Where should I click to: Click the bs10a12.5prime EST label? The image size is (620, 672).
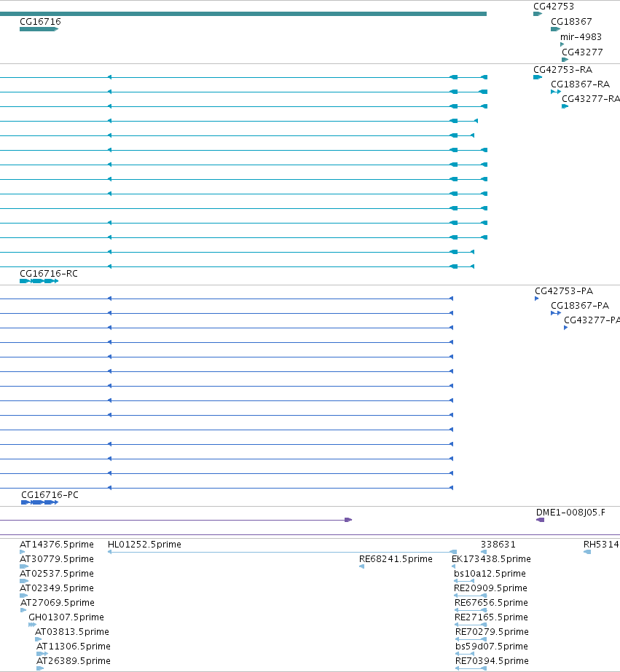click(x=490, y=574)
